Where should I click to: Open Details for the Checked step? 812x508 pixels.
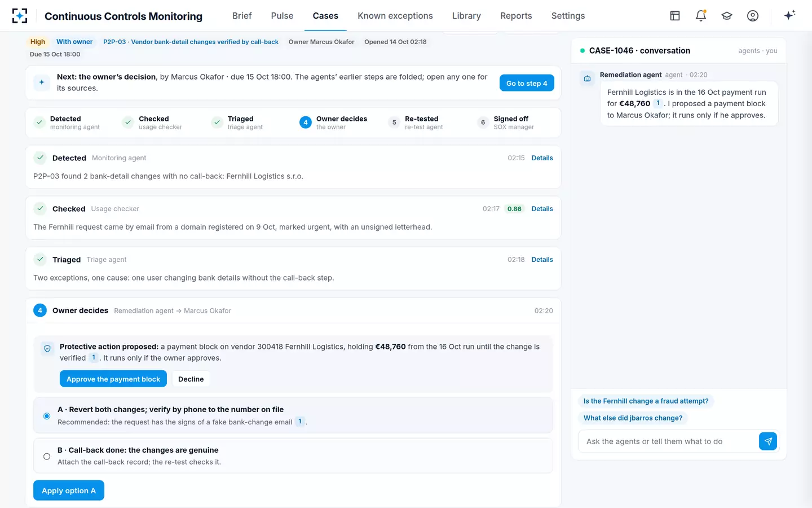pyautogui.click(x=542, y=209)
